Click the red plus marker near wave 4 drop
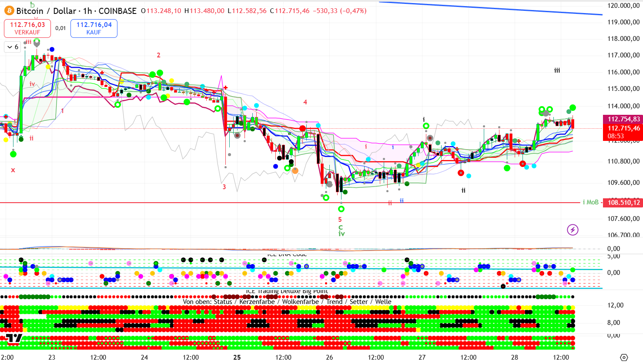Image resolution: width=643 pixels, height=364 pixels. click(225, 88)
